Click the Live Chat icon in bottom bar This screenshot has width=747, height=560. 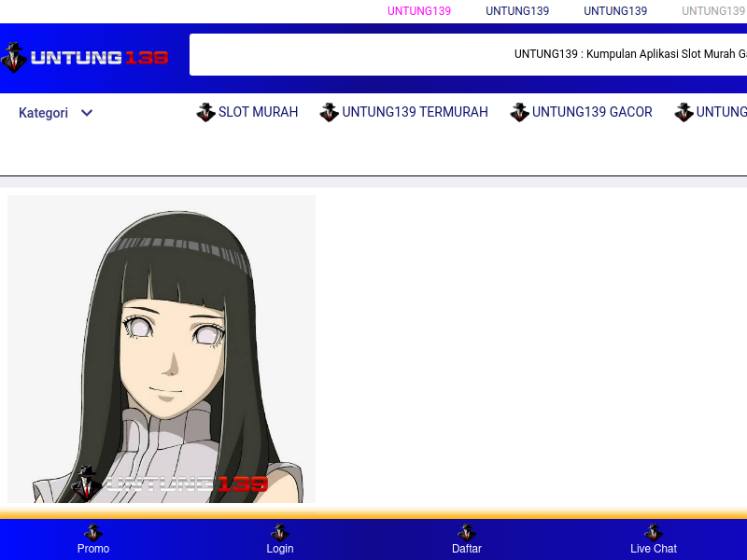(654, 532)
